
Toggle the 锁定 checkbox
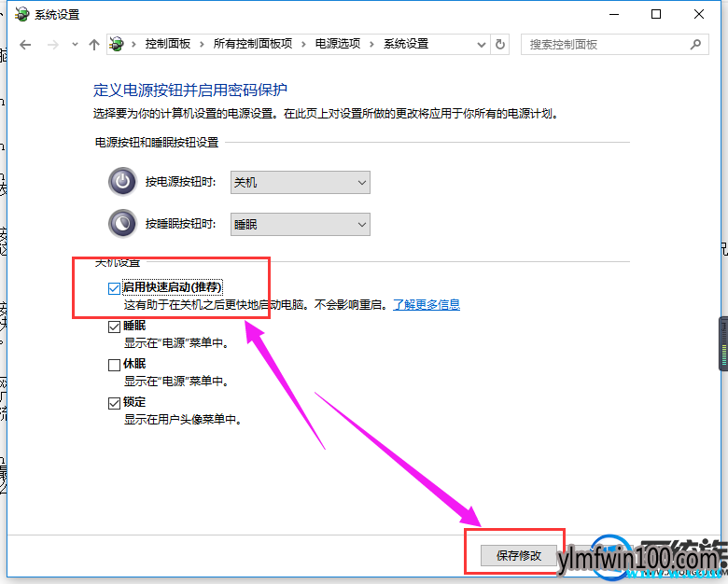(x=114, y=403)
